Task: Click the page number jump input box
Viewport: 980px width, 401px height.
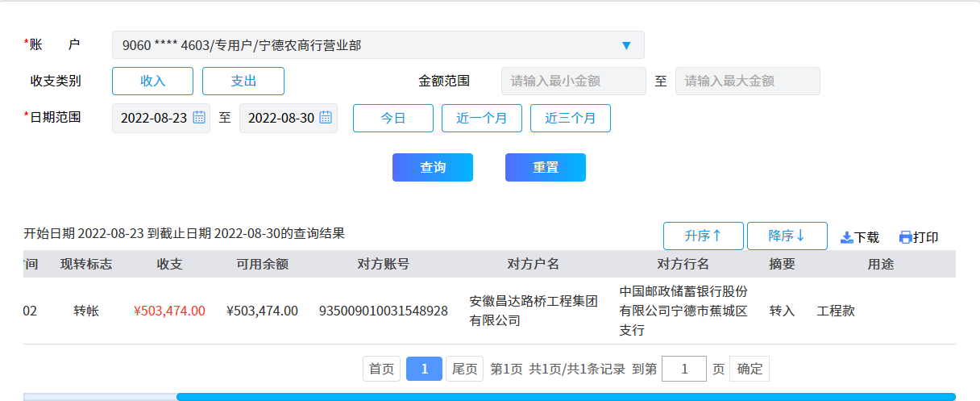Action: coord(683,369)
